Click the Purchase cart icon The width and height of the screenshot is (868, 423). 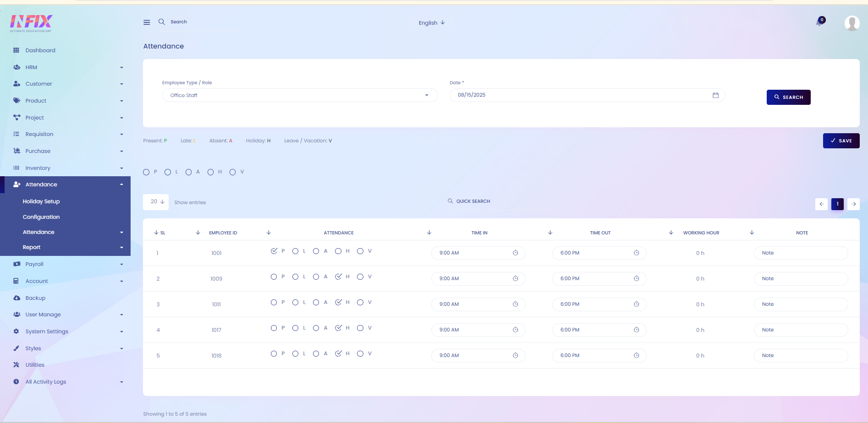16,151
